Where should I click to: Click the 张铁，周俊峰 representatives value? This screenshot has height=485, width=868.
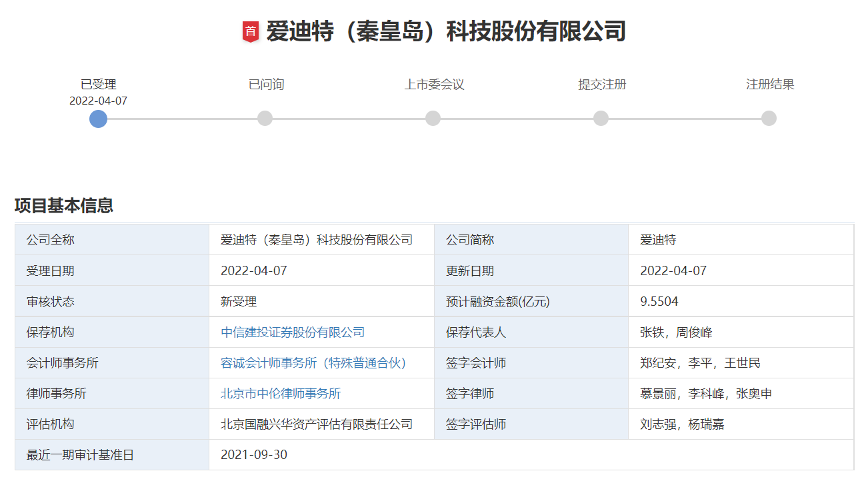click(677, 332)
